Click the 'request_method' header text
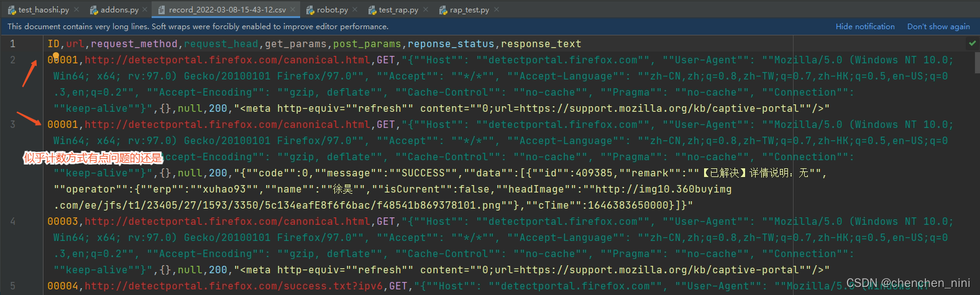980x295 pixels. click(134, 44)
